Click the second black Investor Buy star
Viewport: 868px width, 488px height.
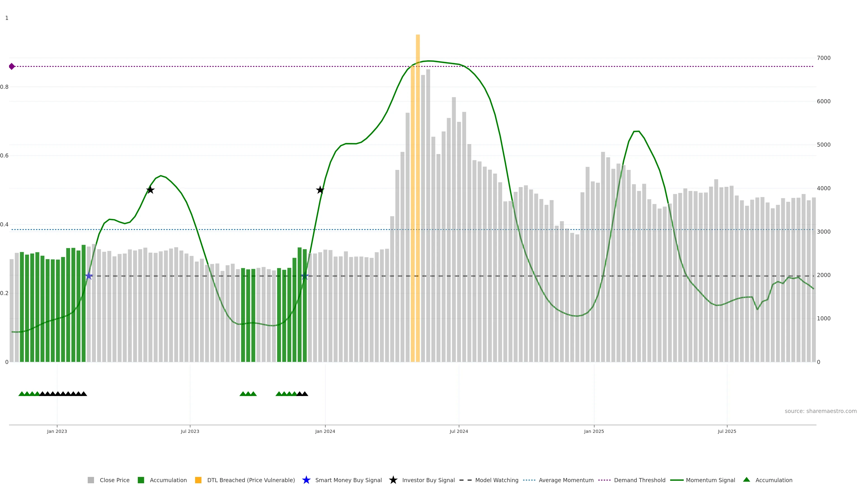(320, 190)
